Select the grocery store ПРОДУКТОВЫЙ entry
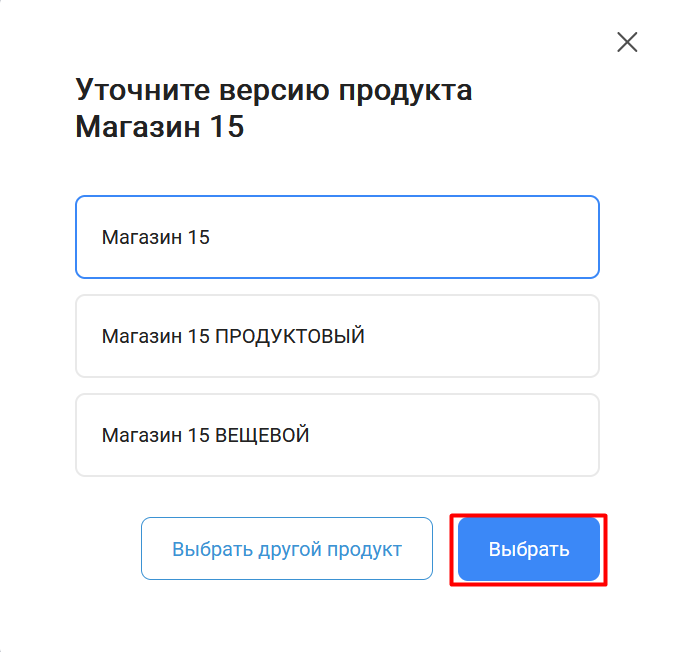 337,336
